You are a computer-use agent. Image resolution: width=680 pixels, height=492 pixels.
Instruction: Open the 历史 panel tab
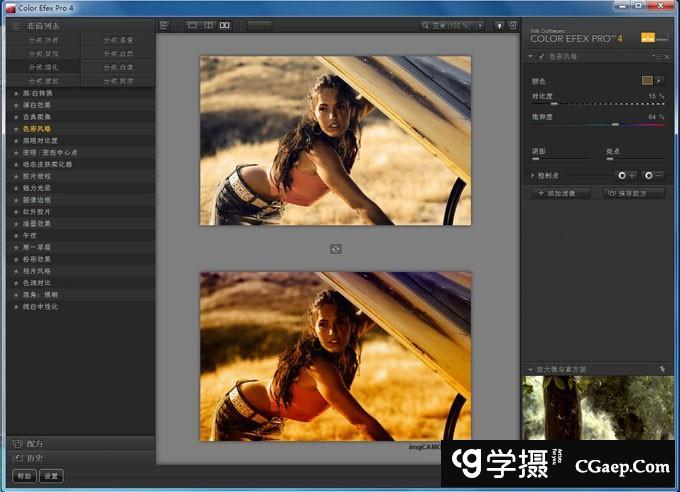33,457
